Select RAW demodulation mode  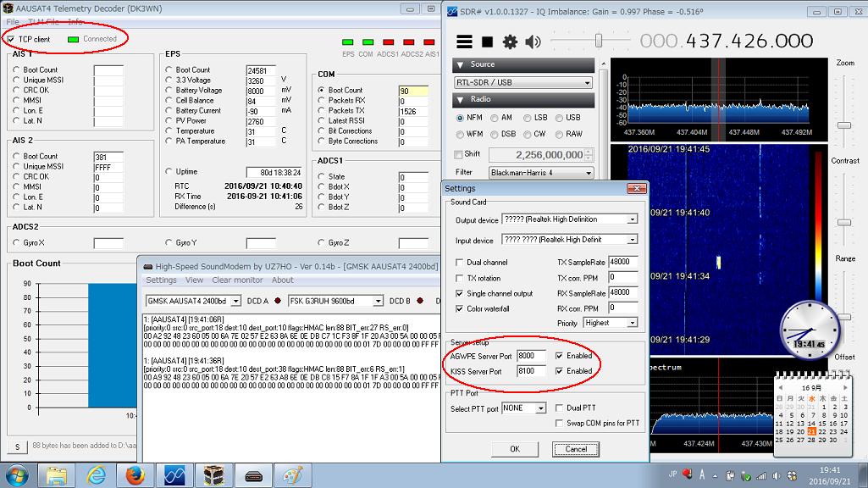559,134
